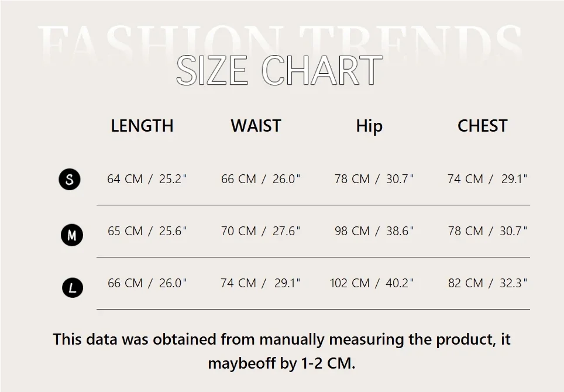Screen dimensions: 564x392
Task: Click the 70 CM / 27.6" waist value
Action: (260, 231)
